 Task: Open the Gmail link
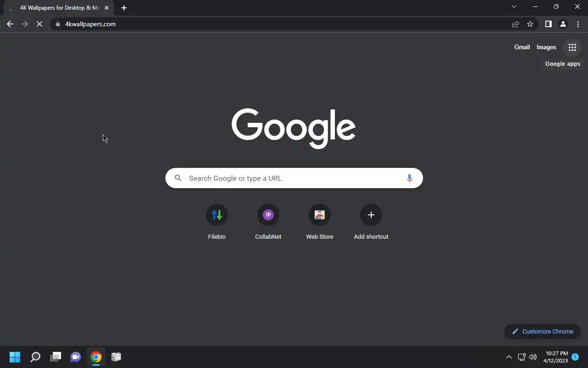point(522,47)
